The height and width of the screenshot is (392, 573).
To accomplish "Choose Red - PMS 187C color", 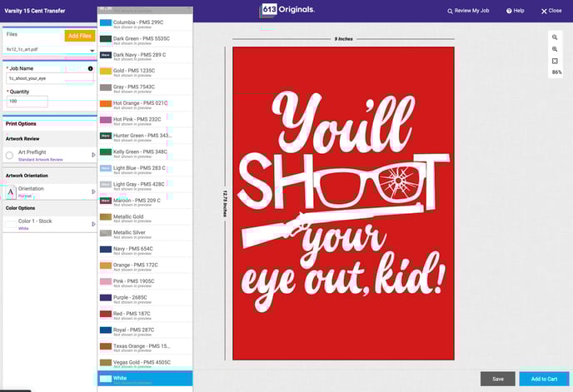I will coord(145,315).
